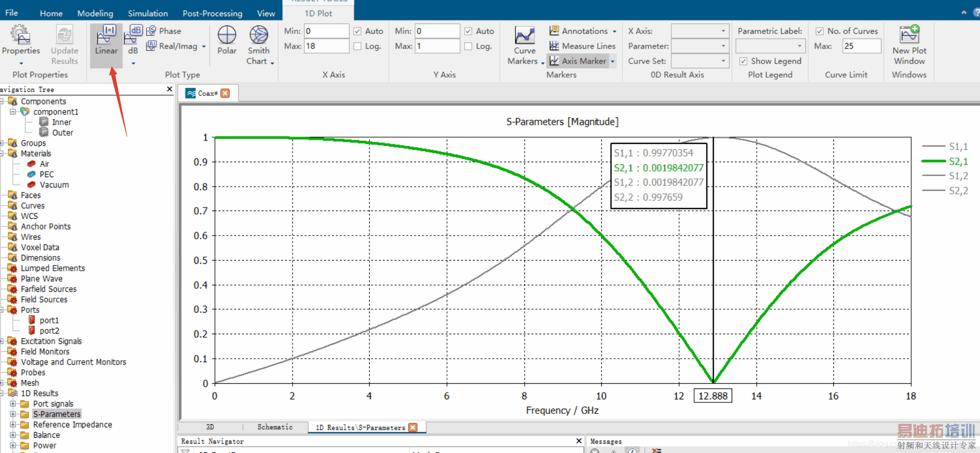Open the View ribbon tab

(x=266, y=13)
